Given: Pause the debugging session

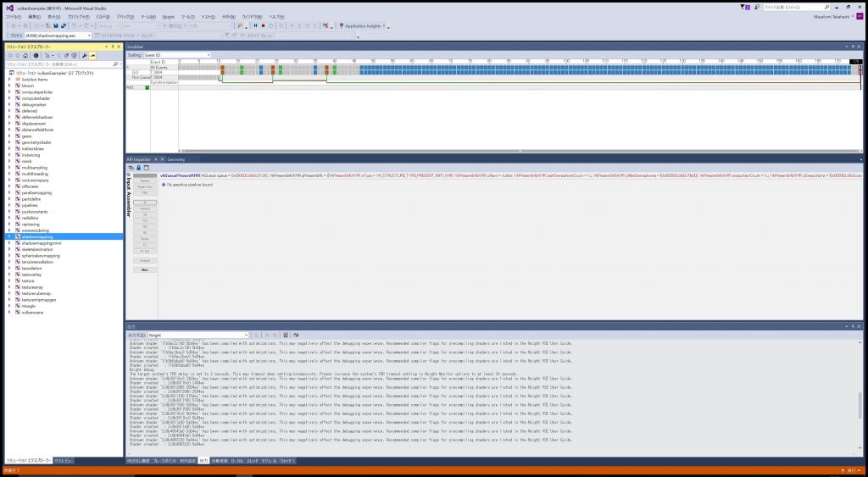Looking at the screenshot, I should [x=255, y=25].
